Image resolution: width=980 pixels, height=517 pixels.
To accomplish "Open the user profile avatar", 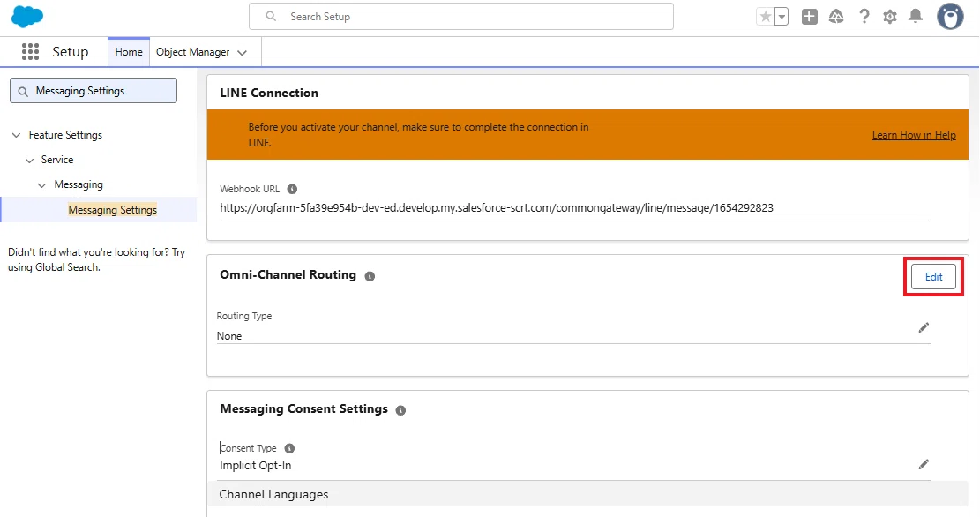I will tap(950, 17).
